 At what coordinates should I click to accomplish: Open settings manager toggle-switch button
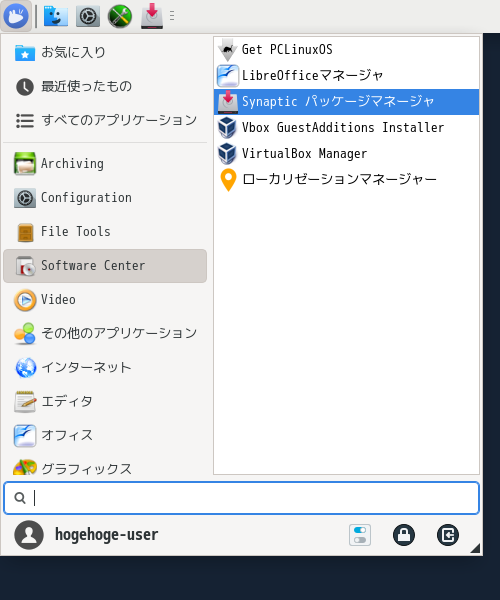pos(360,535)
